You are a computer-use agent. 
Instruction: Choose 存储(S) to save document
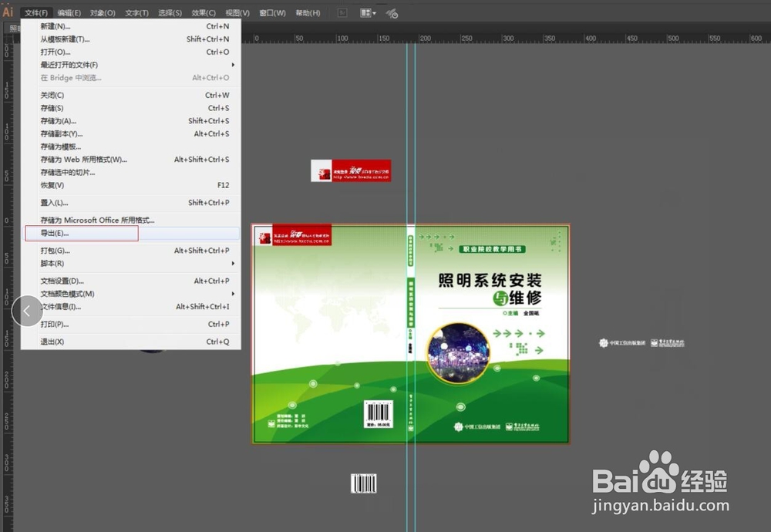point(131,108)
